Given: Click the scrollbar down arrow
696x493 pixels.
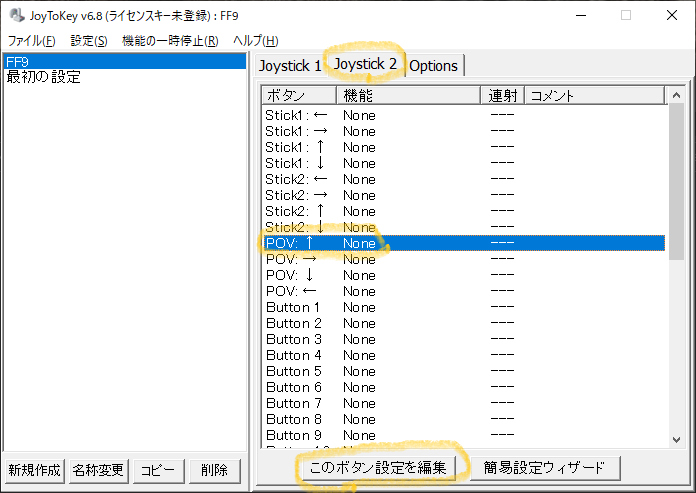Looking at the screenshot, I should [676, 440].
